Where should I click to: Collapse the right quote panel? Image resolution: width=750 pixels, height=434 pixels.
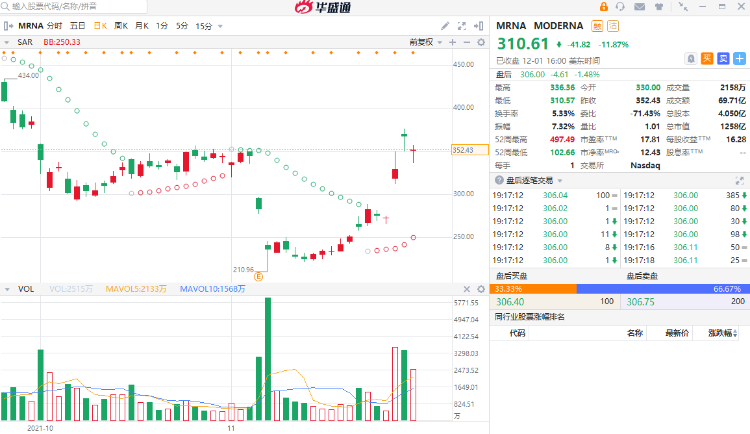coord(478,26)
